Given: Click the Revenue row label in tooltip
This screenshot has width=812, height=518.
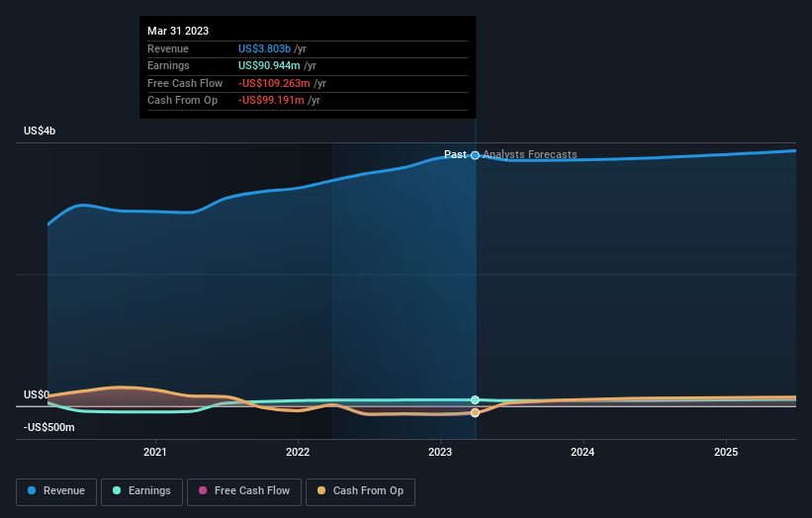Looking at the screenshot, I should click(168, 48).
